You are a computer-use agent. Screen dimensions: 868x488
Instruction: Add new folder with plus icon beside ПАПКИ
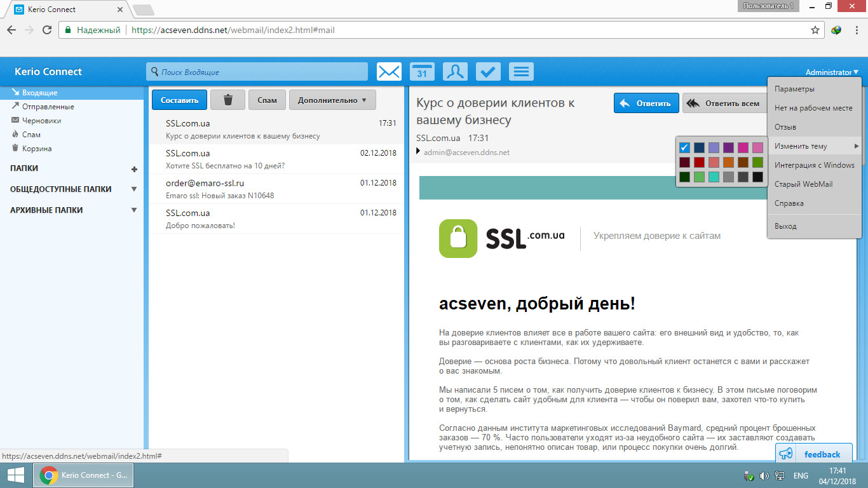(x=134, y=169)
